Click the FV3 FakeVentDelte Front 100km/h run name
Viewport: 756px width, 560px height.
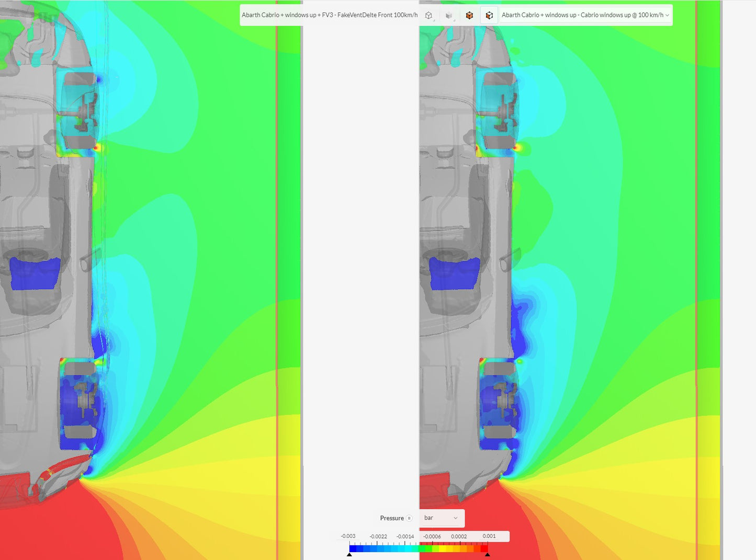330,15
